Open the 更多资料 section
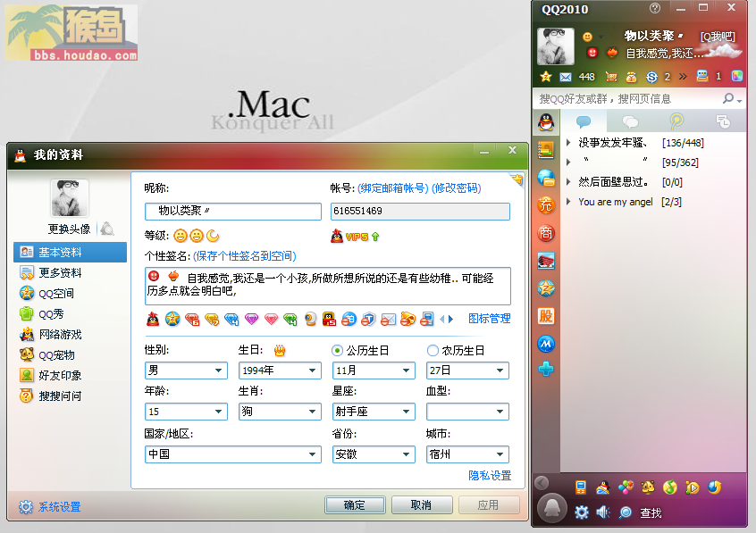Screen dimensions: 756x533 [51, 273]
